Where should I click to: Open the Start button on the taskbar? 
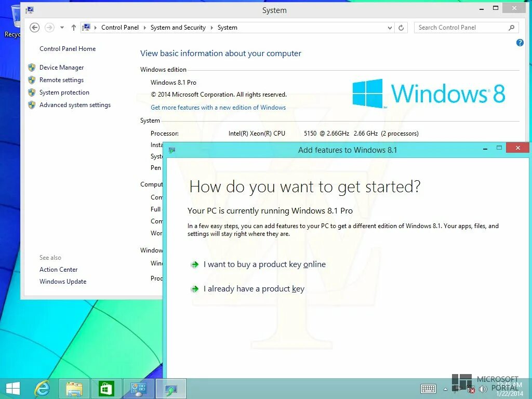(x=12, y=388)
